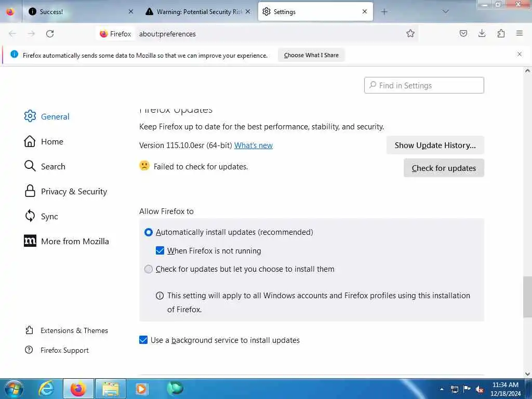
Task: Open Extensions & Themes link
Action: pos(66,330)
